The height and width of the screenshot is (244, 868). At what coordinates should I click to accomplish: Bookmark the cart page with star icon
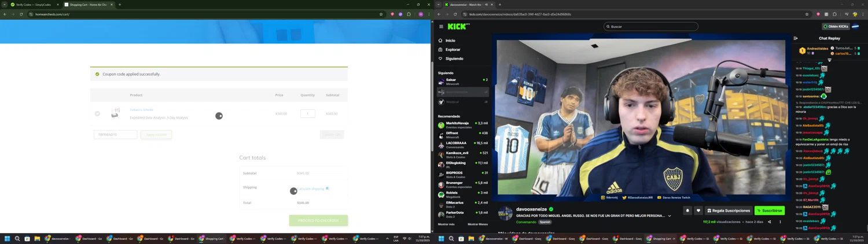coord(381,14)
